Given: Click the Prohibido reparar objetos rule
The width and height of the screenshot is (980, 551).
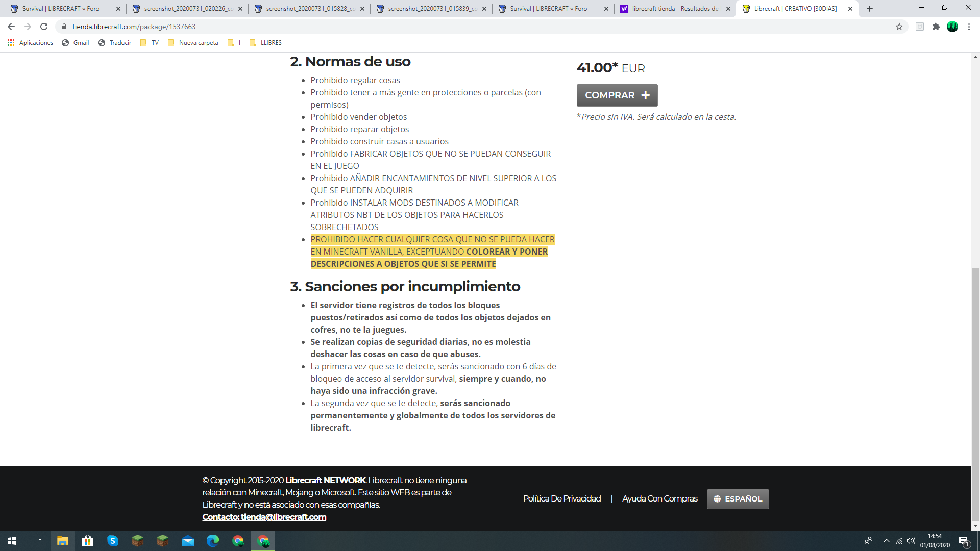Looking at the screenshot, I should click(360, 129).
